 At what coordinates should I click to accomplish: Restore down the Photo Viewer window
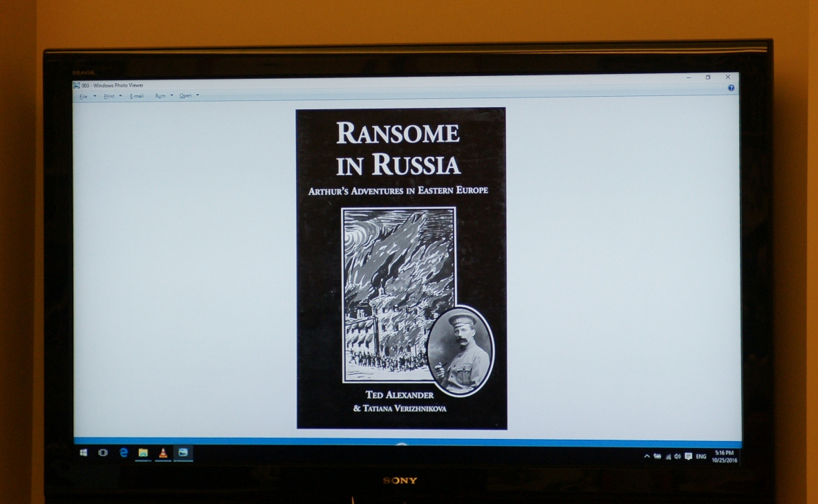point(708,77)
